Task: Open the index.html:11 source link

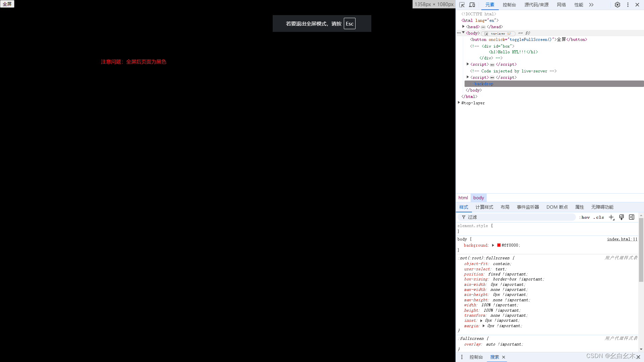Action: click(622, 239)
